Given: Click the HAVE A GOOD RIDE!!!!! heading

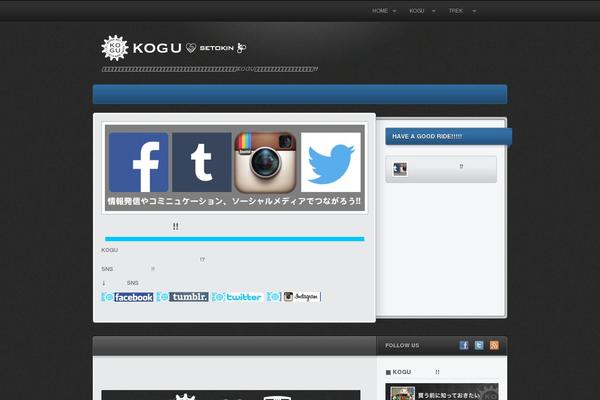Looking at the screenshot, I should 427,136.
